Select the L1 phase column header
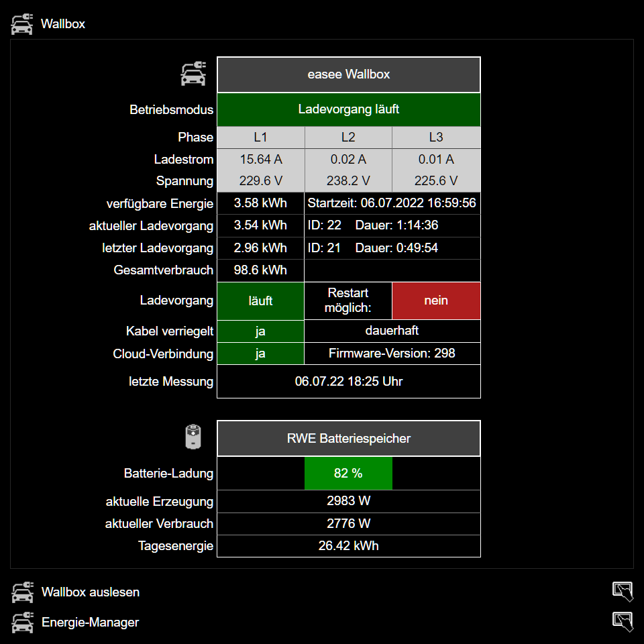This screenshot has width=644, height=644. click(260, 138)
